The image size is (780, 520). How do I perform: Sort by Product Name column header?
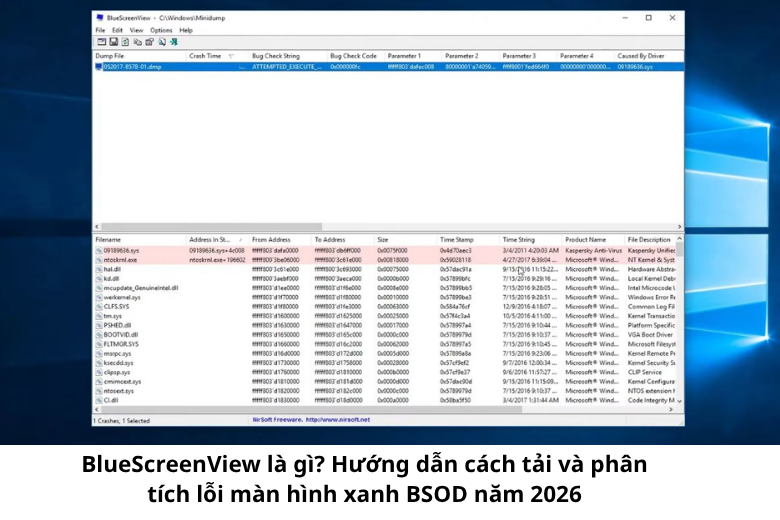click(x=593, y=240)
